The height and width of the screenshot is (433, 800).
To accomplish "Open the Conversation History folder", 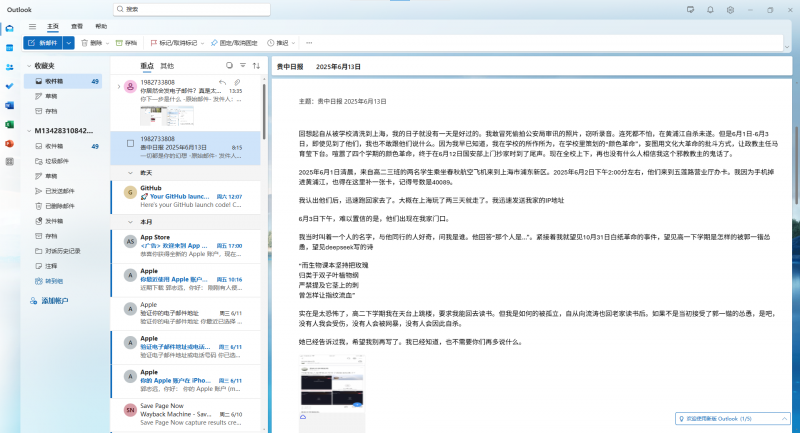I will pos(63,251).
